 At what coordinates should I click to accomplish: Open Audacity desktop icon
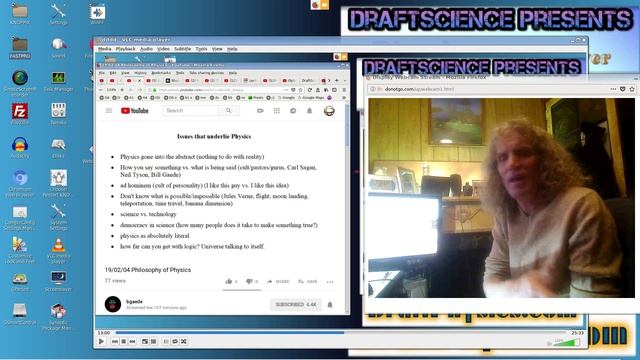click(x=20, y=147)
